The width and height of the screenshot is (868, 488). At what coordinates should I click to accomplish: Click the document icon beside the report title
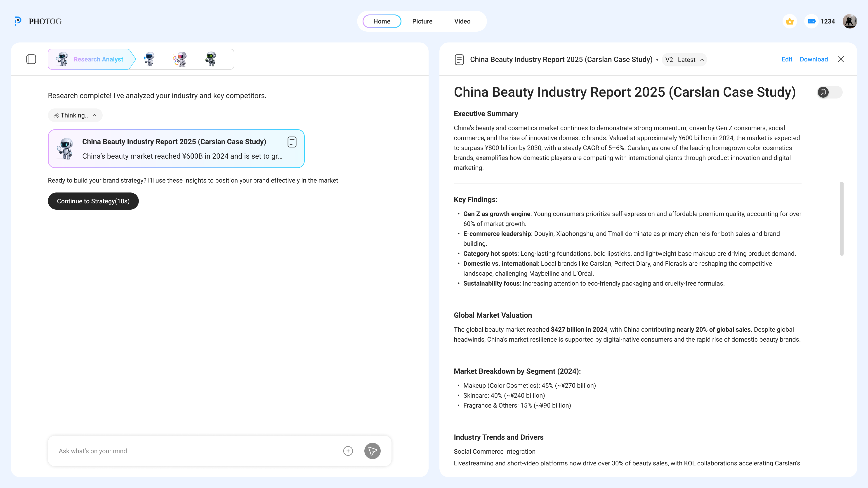click(459, 59)
